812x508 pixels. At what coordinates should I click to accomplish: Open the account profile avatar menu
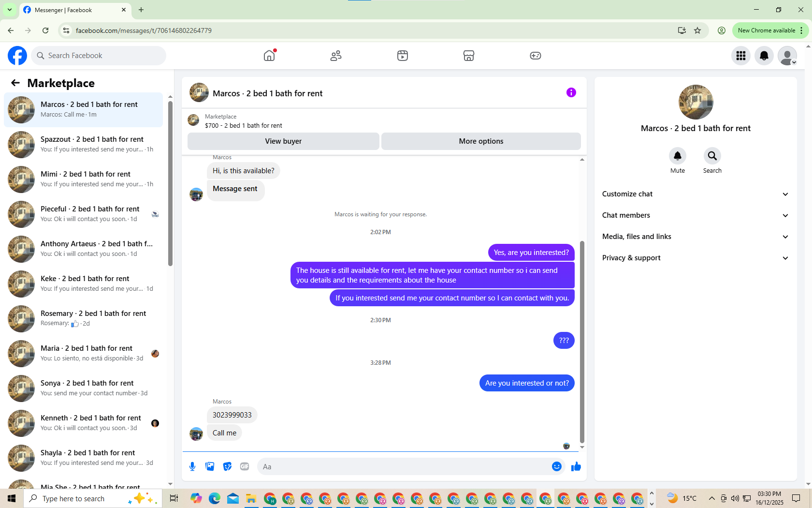(x=787, y=56)
